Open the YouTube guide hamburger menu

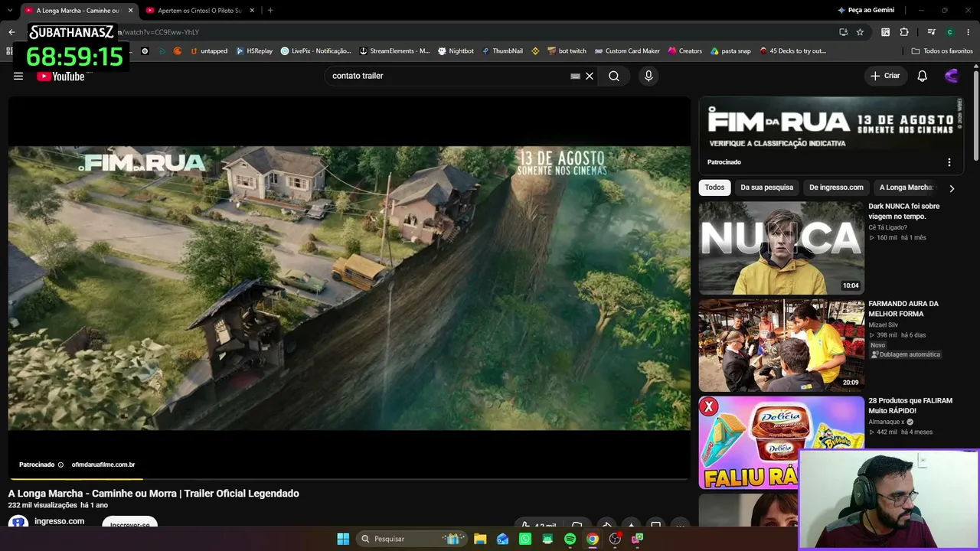pos(18,76)
